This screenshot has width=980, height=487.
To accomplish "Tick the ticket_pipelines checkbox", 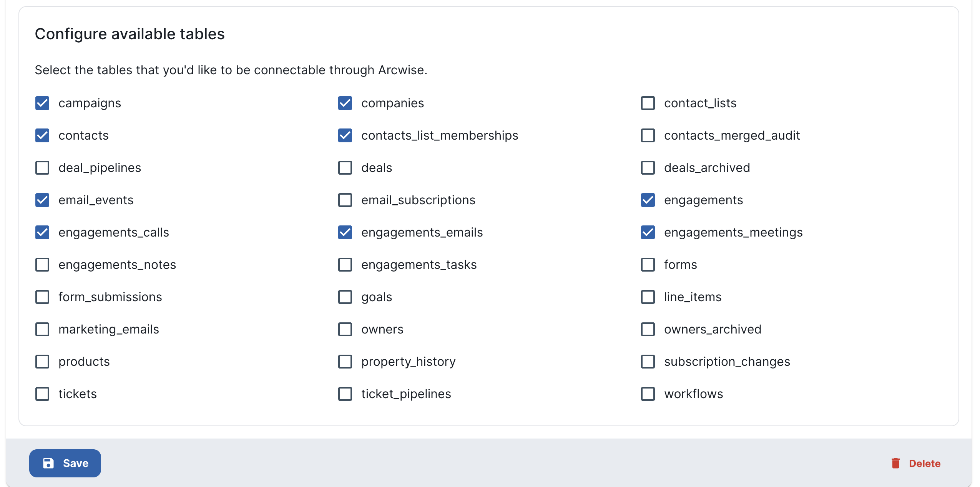I will (345, 394).
